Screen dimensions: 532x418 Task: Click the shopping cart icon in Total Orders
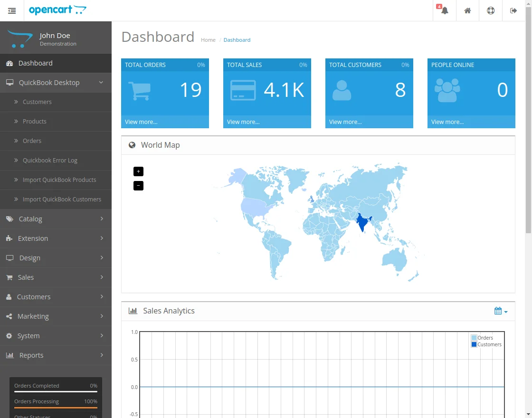[x=140, y=90]
